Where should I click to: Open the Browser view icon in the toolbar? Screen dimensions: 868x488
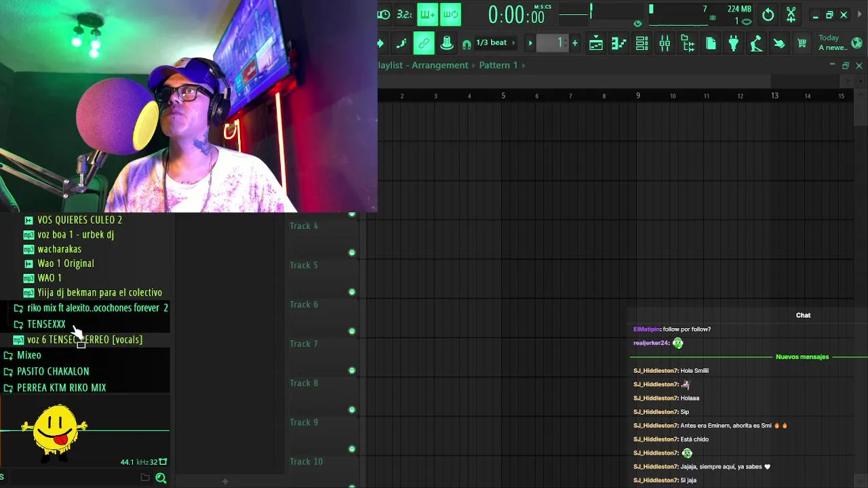click(688, 44)
